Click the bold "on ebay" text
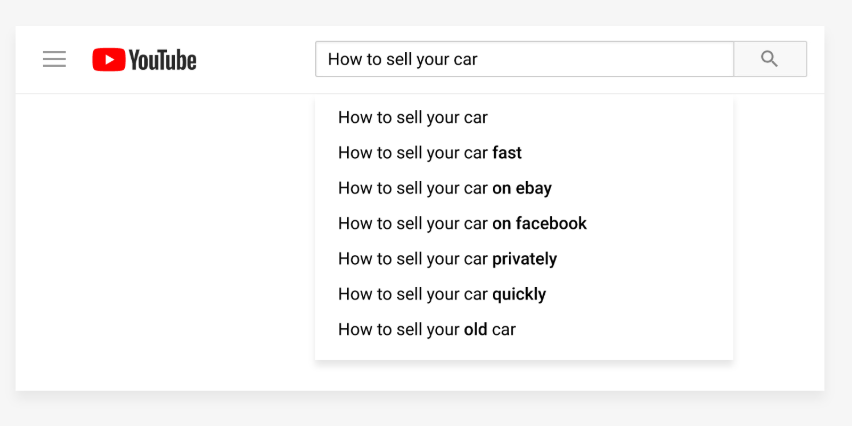 [522, 188]
